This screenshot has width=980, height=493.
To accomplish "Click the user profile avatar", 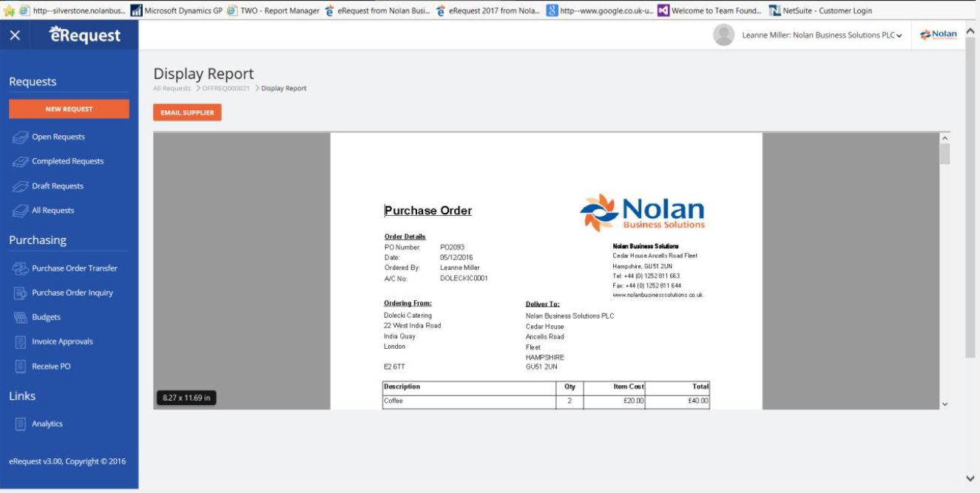I will (x=723, y=35).
